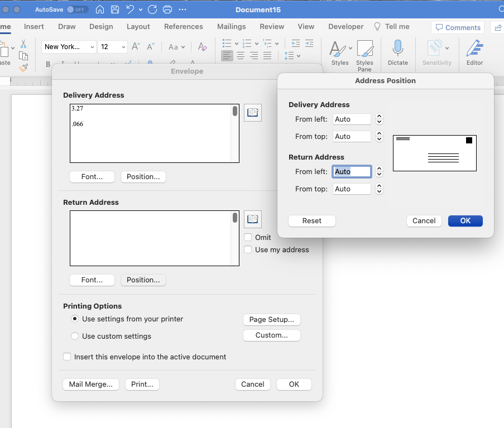Align text right
The height and width of the screenshot is (428, 504).
[x=254, y=56]
